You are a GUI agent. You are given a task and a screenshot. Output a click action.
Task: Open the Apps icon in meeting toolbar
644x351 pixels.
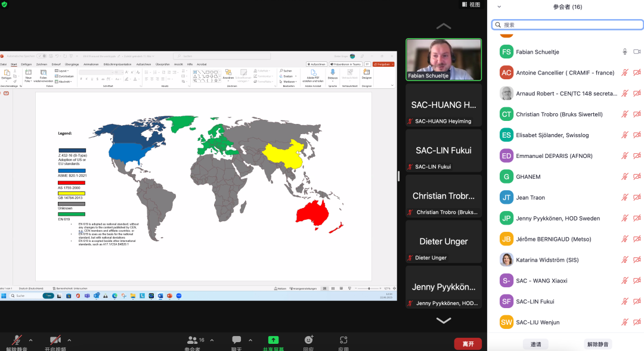343,340
